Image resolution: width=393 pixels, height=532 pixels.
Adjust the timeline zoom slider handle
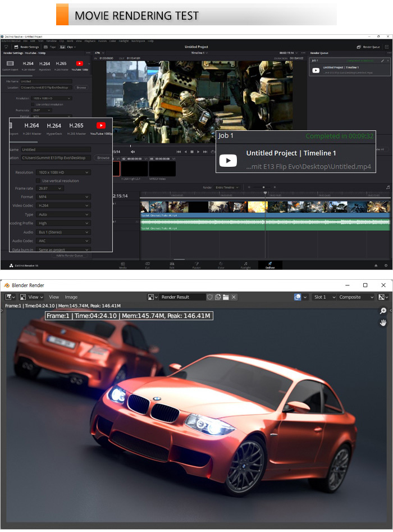(263, 187)
